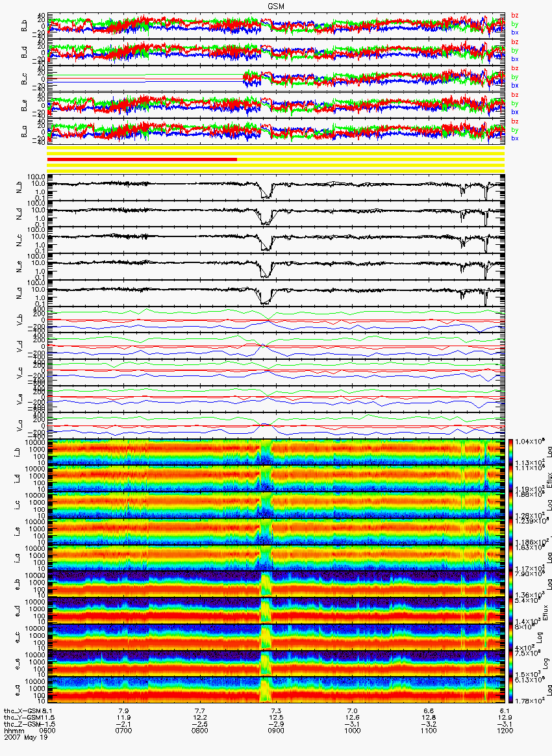Select the B_b magnetic field panel label

(x=24, y=26)
